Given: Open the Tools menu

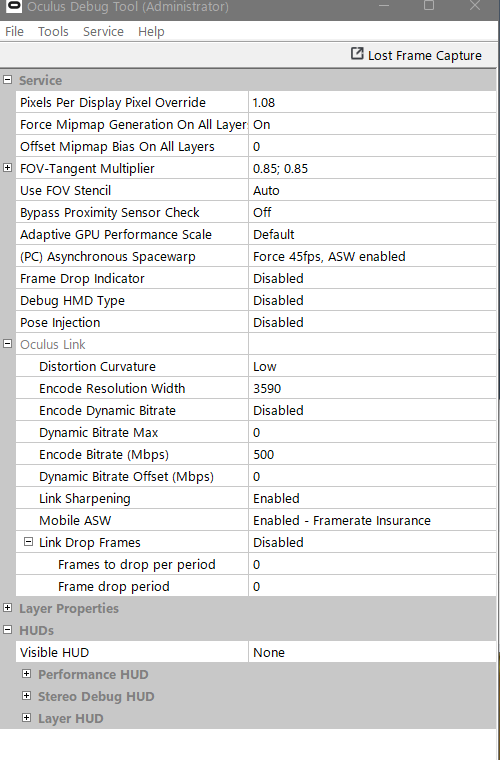Looking at the screenshot, I should coord(53,32).
